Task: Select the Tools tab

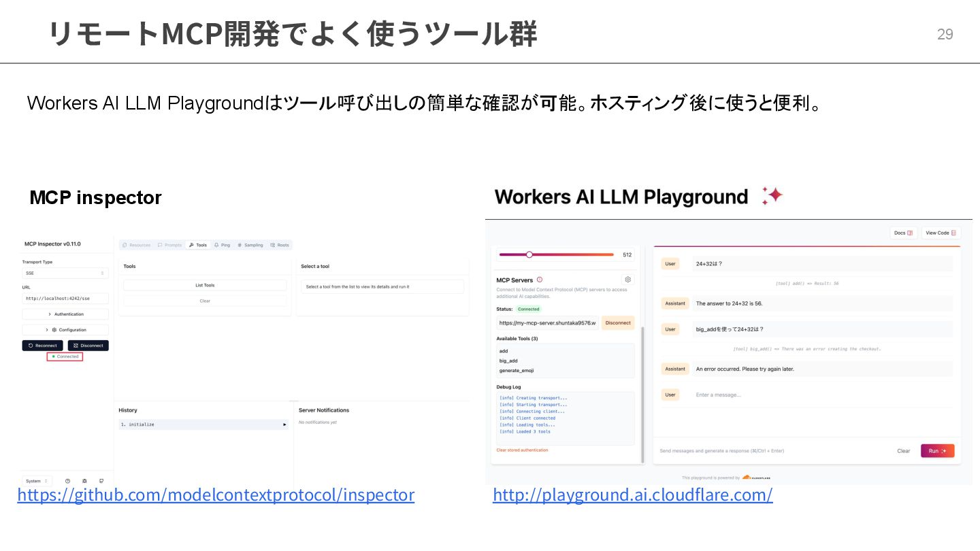Action: click(x=198, y=245)
